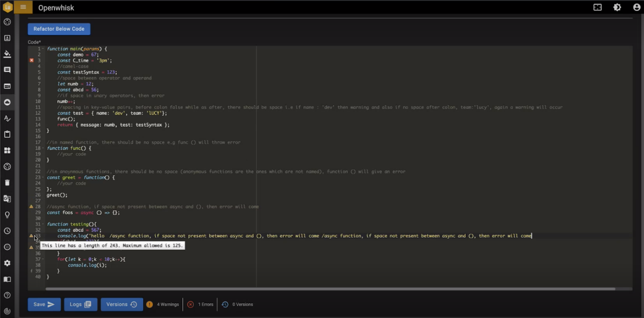Click line 3 const C_time code
This screenshot has height=318, width=644.
(x=85, y=60)
